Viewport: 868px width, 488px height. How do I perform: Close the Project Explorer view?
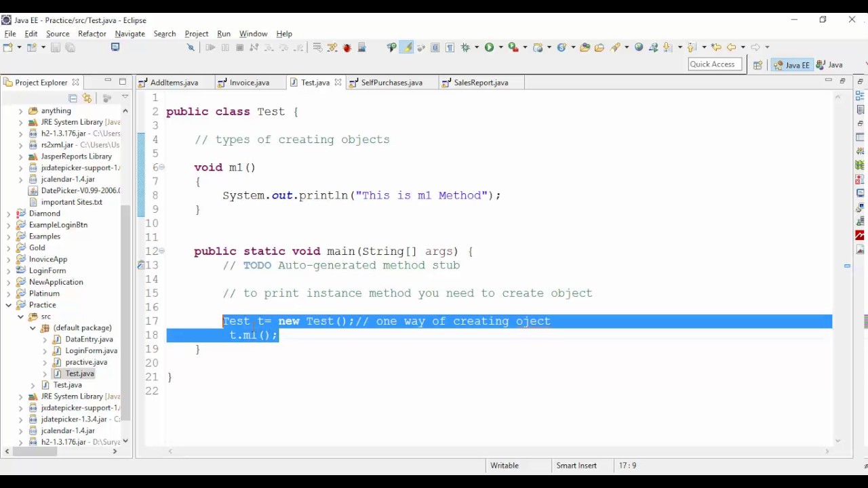(75, 83)
